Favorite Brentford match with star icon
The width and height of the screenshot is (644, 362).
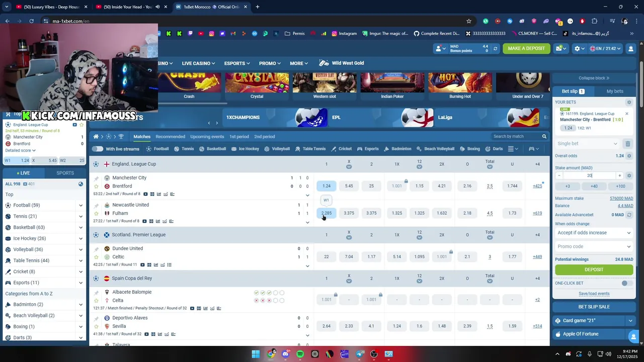coord(96,186)
